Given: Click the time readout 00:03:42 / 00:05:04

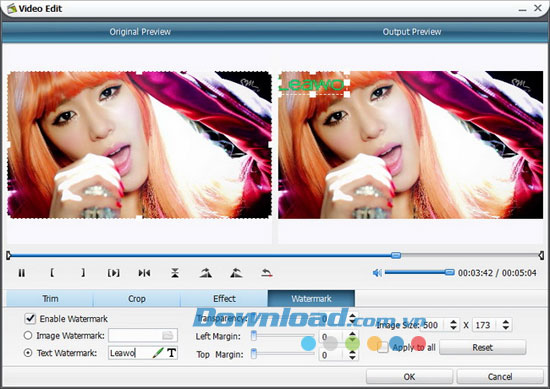Looking at the screenshot, I should pyautogui.click(x=497, y=273).
